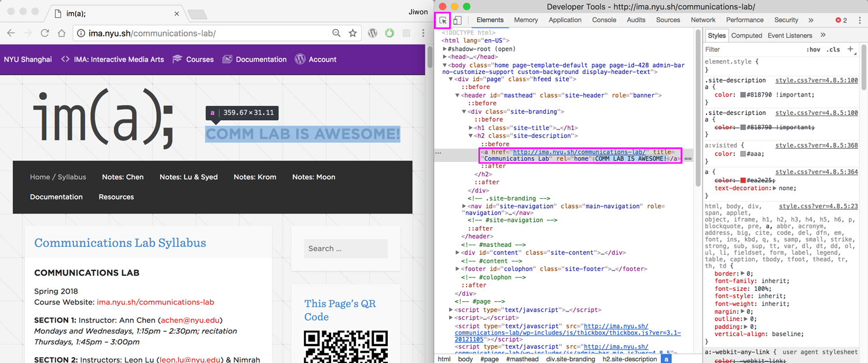The image size is (868, 363).
Task: Click the site info icon in the address bar
Action: (x=81, y=34)
